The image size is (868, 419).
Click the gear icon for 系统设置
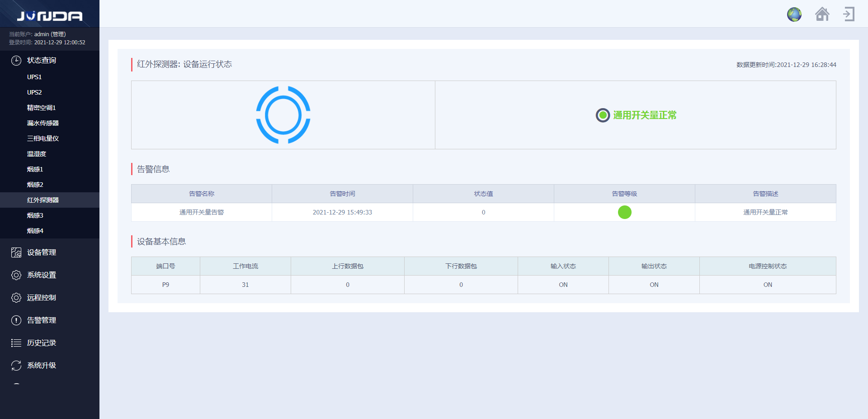click(x=16, y=275)
